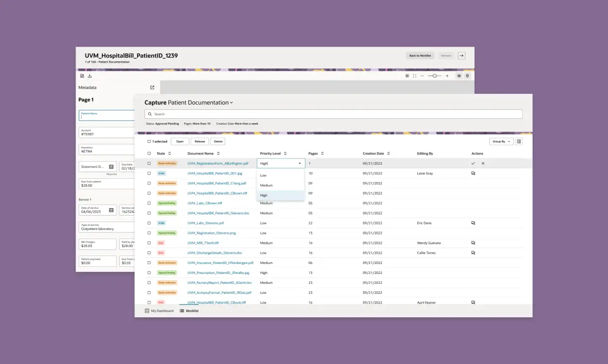
Task: Open the comment icon for Lexie Gray's row
Action: (473, 173)
